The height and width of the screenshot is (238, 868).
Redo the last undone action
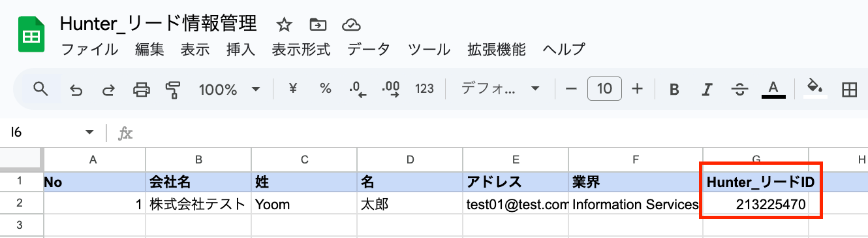click(108, 90)
